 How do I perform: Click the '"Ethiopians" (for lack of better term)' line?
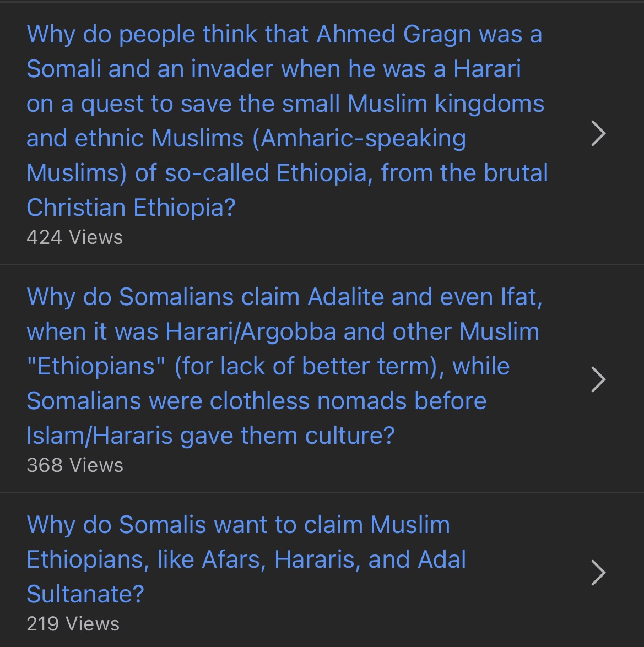click(x=268, y=366)
